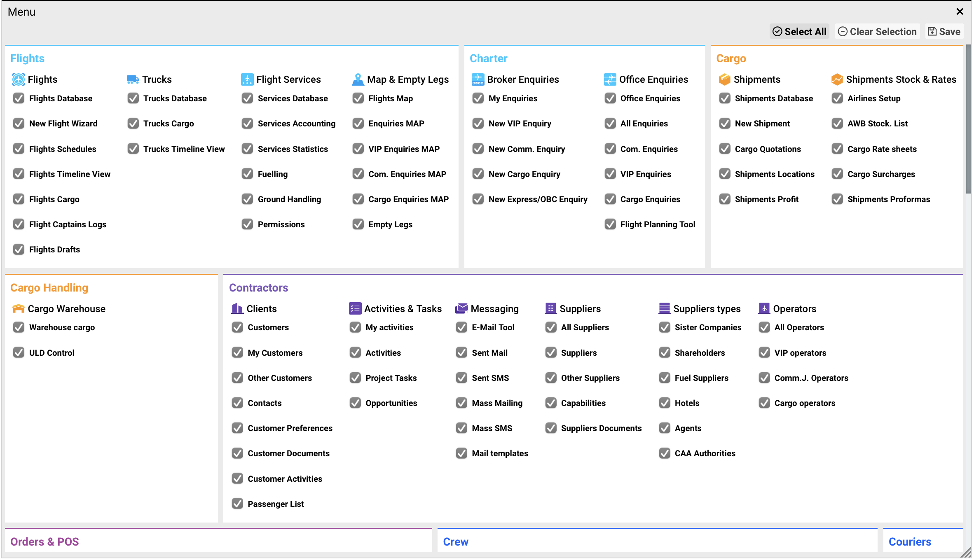Disable the Mass Mailing checkbox
This screenshot has width=974, height=560.
pyautogui.click(x=461, y=403)
